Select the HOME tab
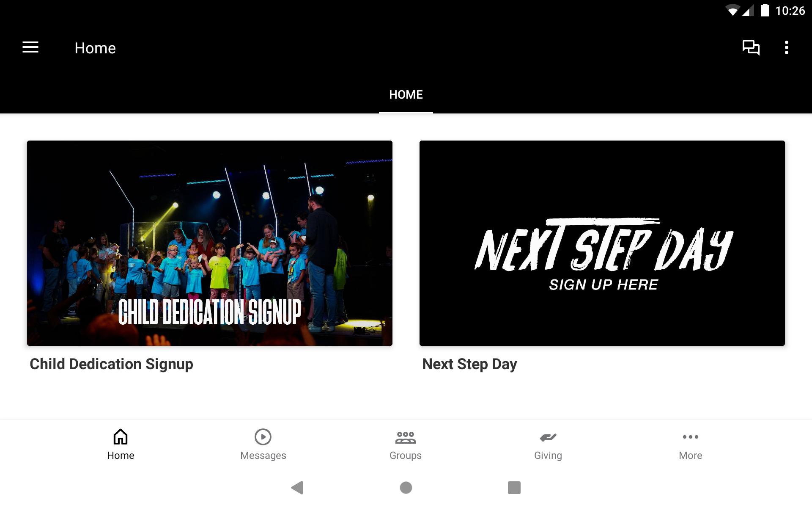 pyautogui.click(x=406, y=95)
